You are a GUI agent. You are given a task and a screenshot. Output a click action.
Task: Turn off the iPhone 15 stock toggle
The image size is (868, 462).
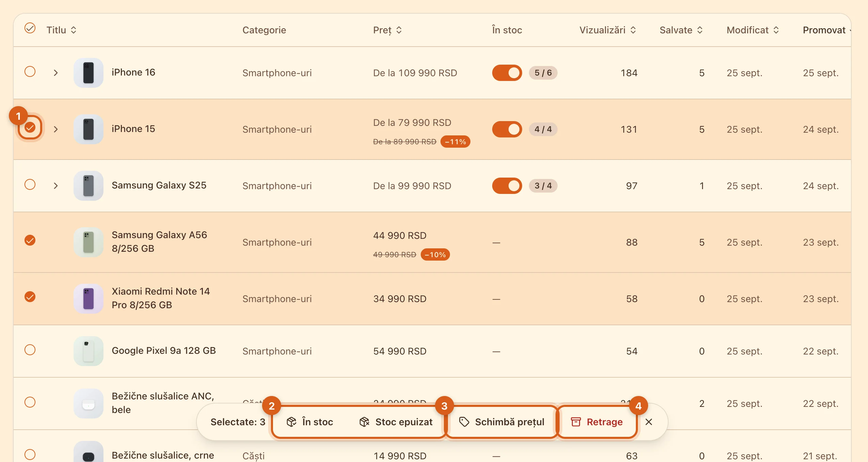click(x=507, y=129)
